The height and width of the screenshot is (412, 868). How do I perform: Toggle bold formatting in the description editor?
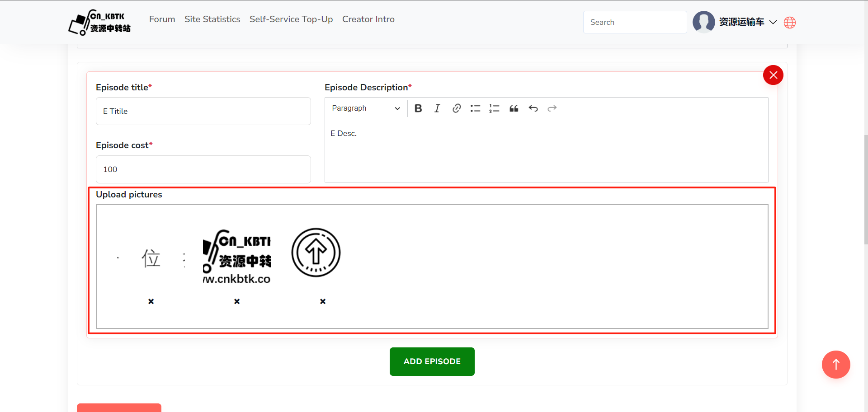(418, 108)
